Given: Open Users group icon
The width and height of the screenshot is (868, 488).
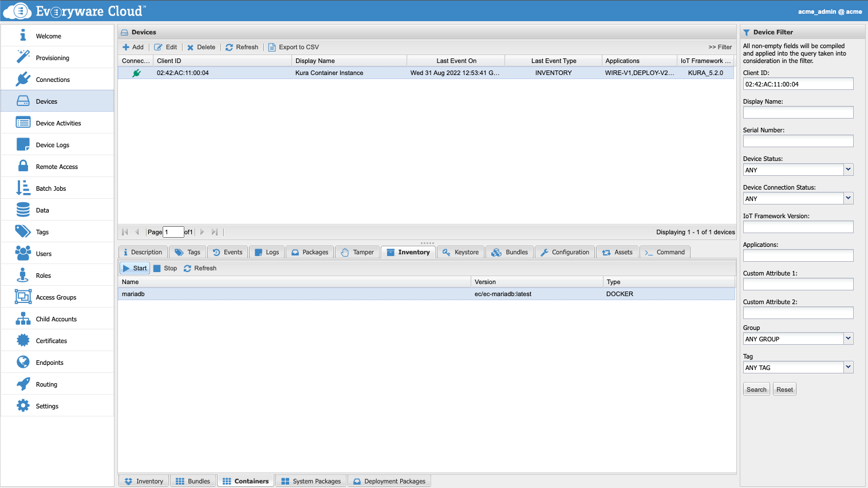Looking at the screenshot, I should coord(23,253).
